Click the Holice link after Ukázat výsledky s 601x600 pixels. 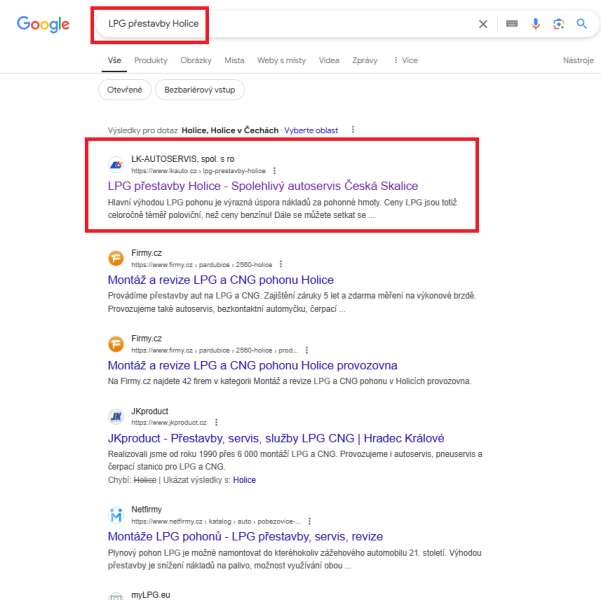tap(244, 480)
